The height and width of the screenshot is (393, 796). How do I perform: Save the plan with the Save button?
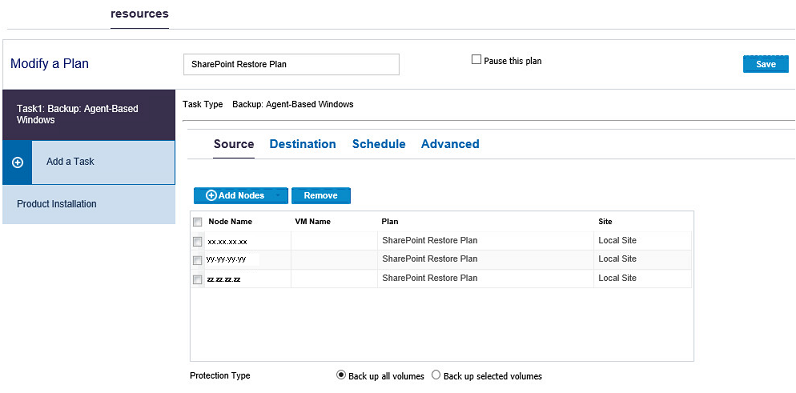coord(766,64)
